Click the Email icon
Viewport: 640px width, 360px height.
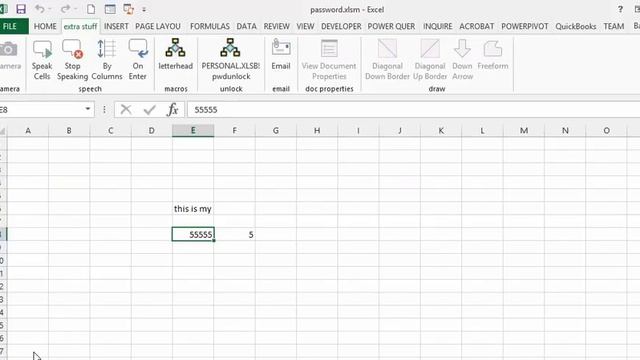(281, 55)
